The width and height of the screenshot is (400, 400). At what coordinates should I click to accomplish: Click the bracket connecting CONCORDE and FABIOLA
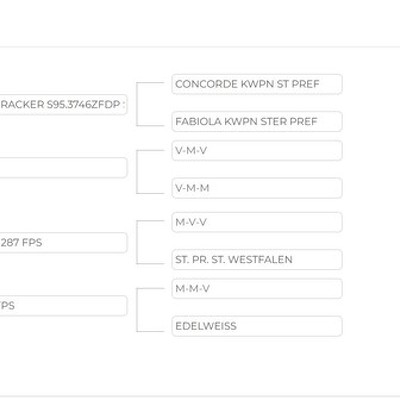point(137,104)
